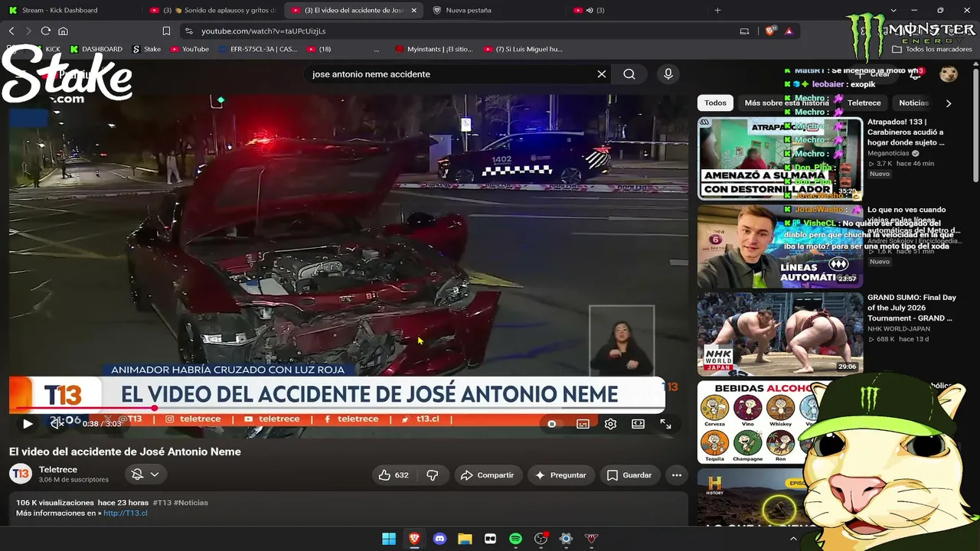Open a new browser tab
This screenshot has width=980, height=551.
pos(717,10)
